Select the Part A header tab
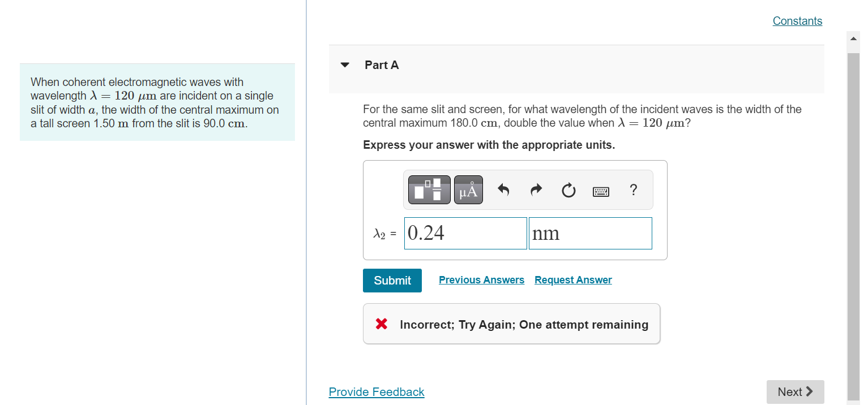Screen dimensions: 868x405 [x=382, y=64]
